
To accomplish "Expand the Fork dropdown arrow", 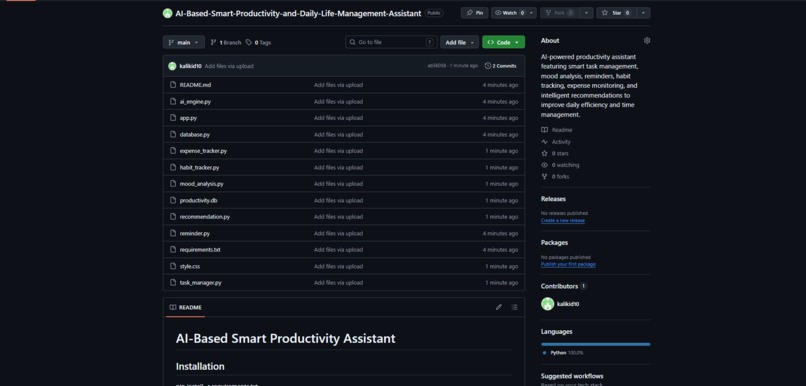I will coord(586,13).
